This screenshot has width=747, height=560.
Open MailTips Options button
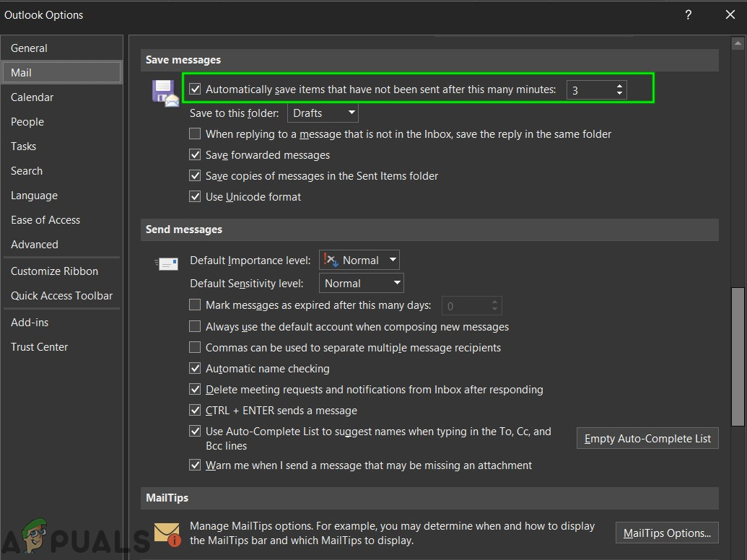[667, 533]
